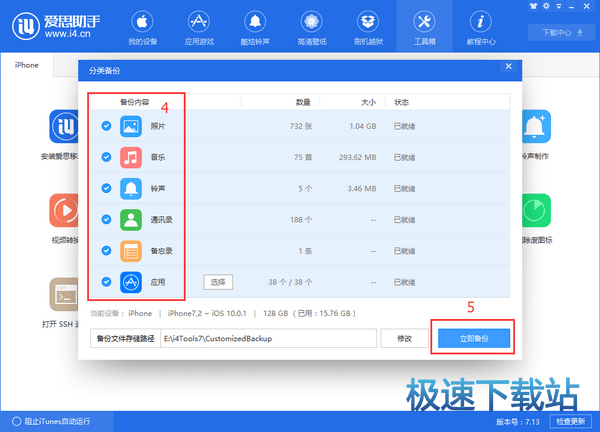The width and height of the screenshot is (600, 432).
Task: Open the title bar dropdown menu icon
Action: pyautogui.click(x=559, y=6)
